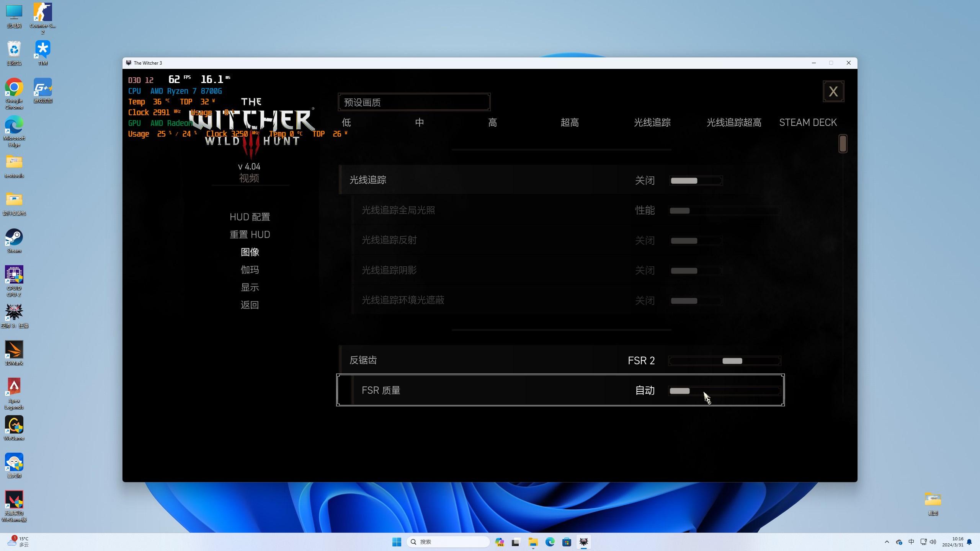Open the notification bell in taskbar
The height and width of the screenshot is (551, 980).
point(969,542)
